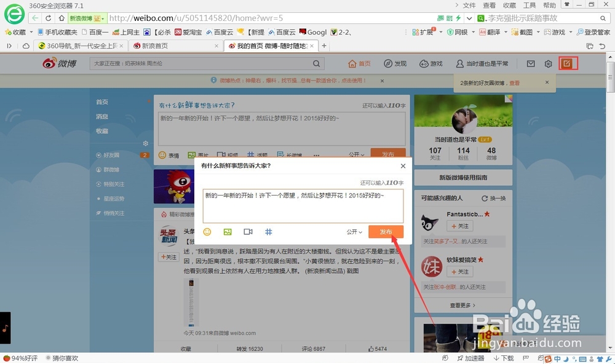
Task: Open 好友圈 in left sidebar
Action: [111, 155]
